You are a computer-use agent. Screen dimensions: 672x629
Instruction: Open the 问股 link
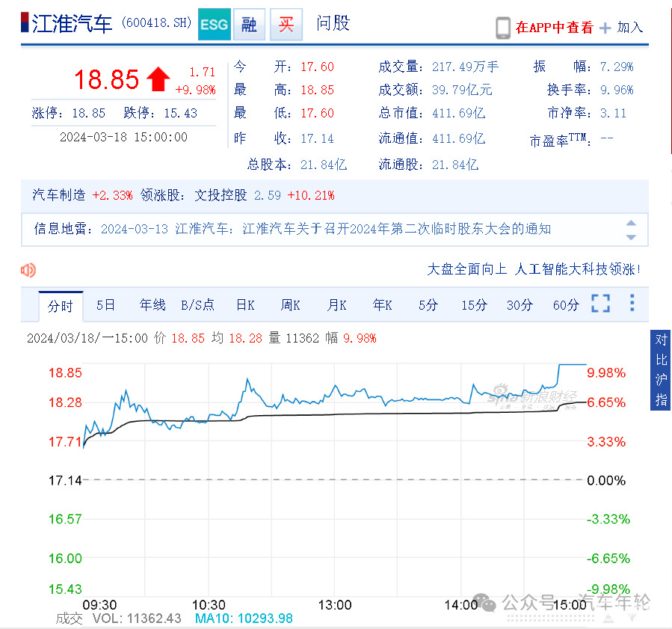(x=333, y=23)
